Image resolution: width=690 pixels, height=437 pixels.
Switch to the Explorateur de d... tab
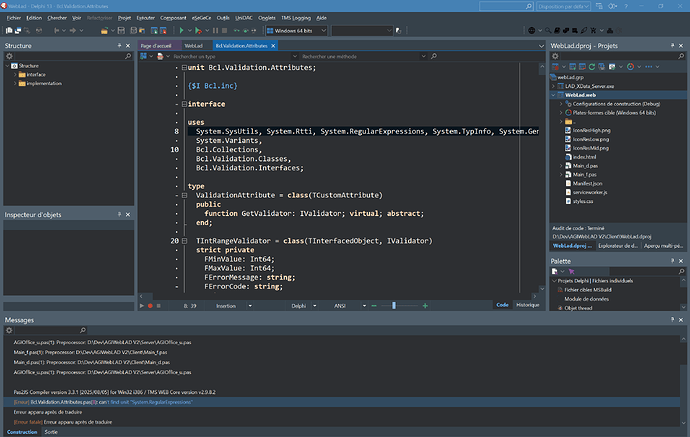point(618,246)
